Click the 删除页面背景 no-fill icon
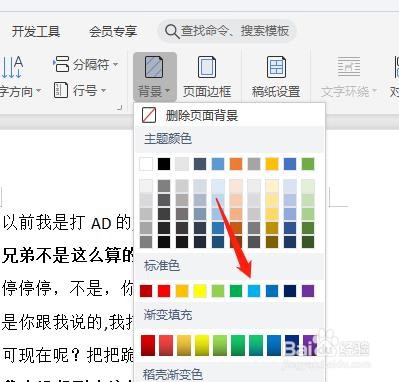The height and width of the screenshot is (382, 399). pos(149,115)
